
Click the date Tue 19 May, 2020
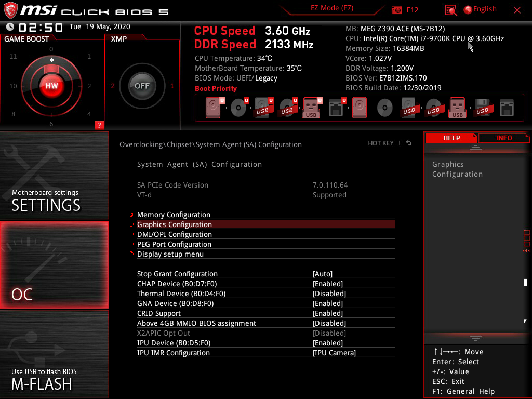tap(100, 26)
